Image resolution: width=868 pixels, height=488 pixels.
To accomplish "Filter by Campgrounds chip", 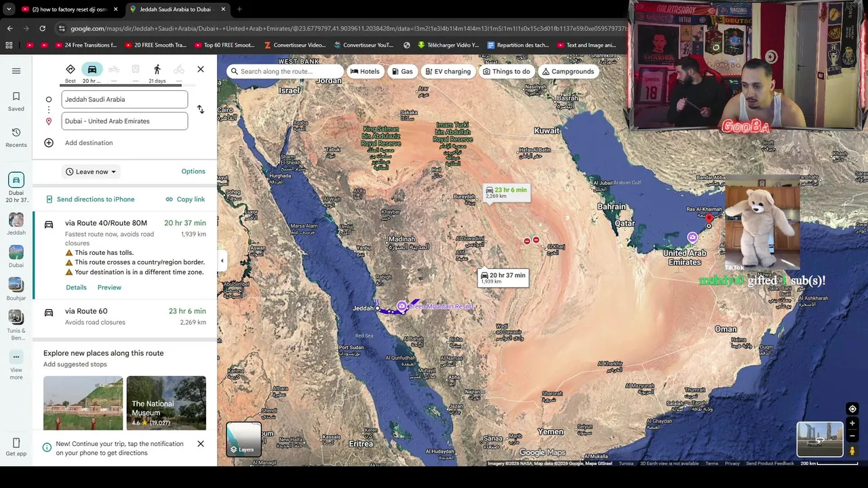I will coord(568,71).
